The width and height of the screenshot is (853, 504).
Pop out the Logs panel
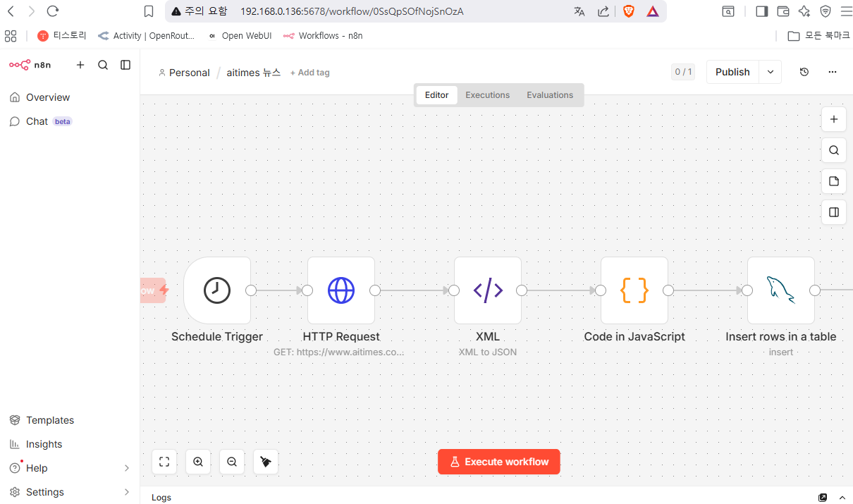pyautogui.click(x=823, y=497)
